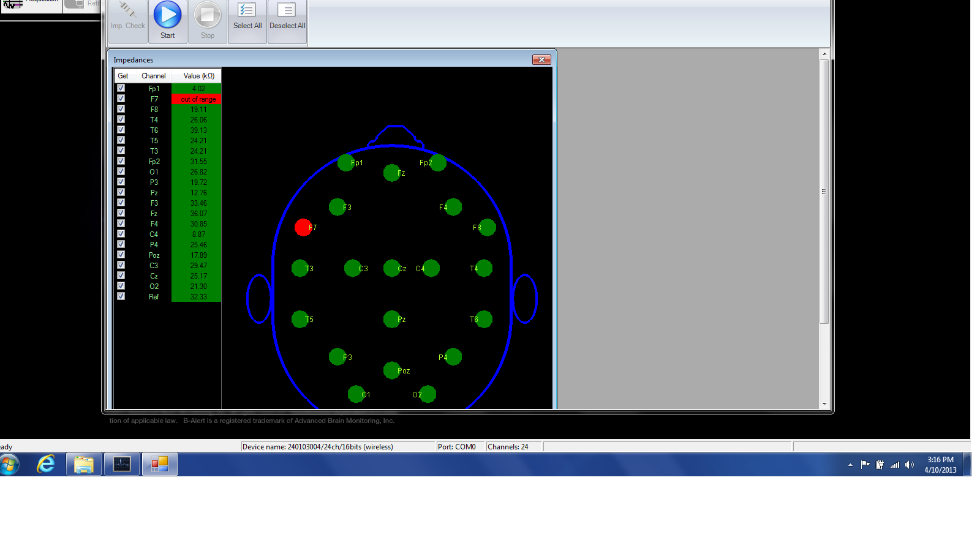Screen dimensions: 980x551
Task: Open the Windows Start menu
Action: (9, 465)
